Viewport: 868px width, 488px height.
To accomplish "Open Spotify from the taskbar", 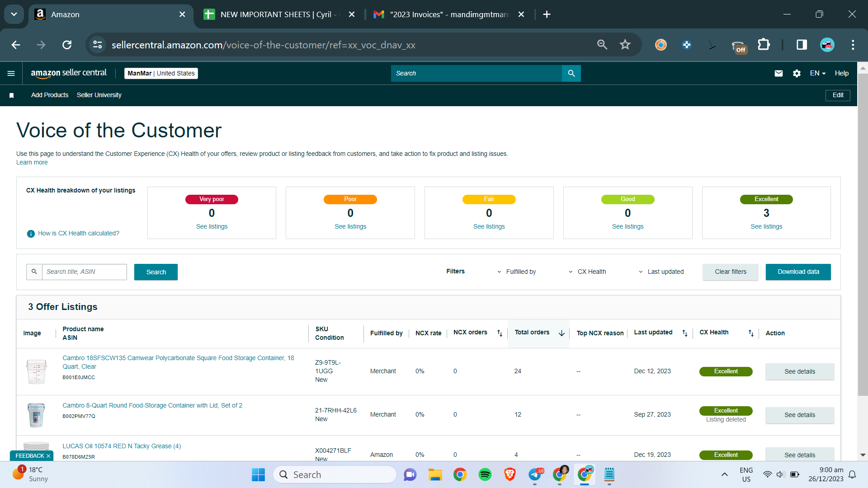I will point(485,474).
